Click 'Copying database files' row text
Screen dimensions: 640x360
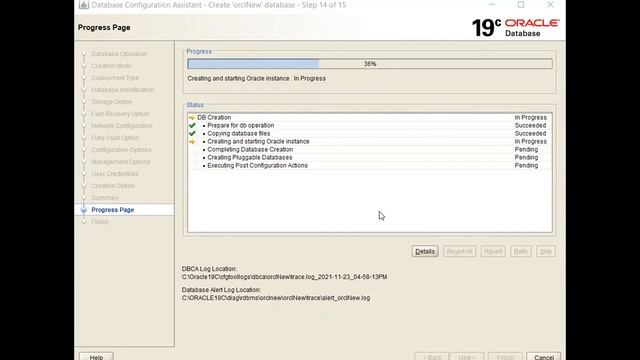pyautogui.click(x=238, y=133)
